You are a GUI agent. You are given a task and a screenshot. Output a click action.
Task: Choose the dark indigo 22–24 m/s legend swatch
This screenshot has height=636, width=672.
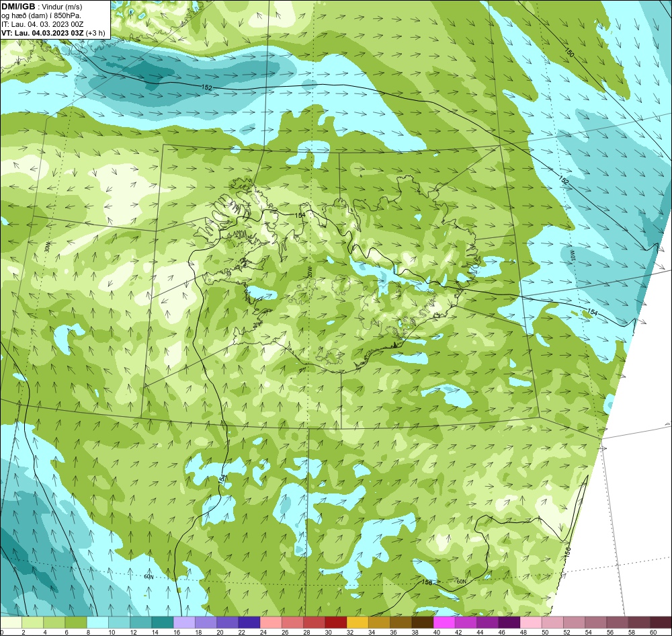point(249,623)
